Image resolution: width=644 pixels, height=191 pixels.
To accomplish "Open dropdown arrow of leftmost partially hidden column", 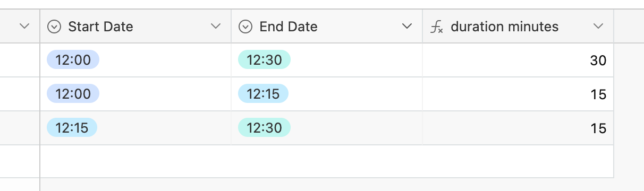I will [x=24, y=27].
